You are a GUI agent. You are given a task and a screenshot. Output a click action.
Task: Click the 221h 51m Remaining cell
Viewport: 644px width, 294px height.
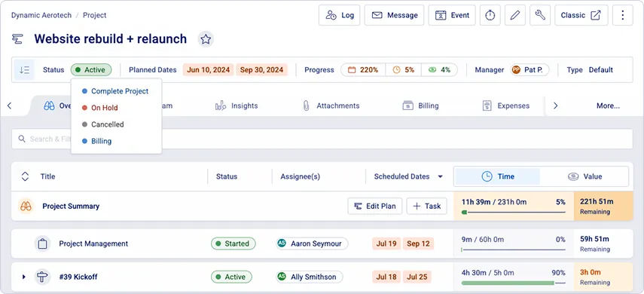point(603,206)
